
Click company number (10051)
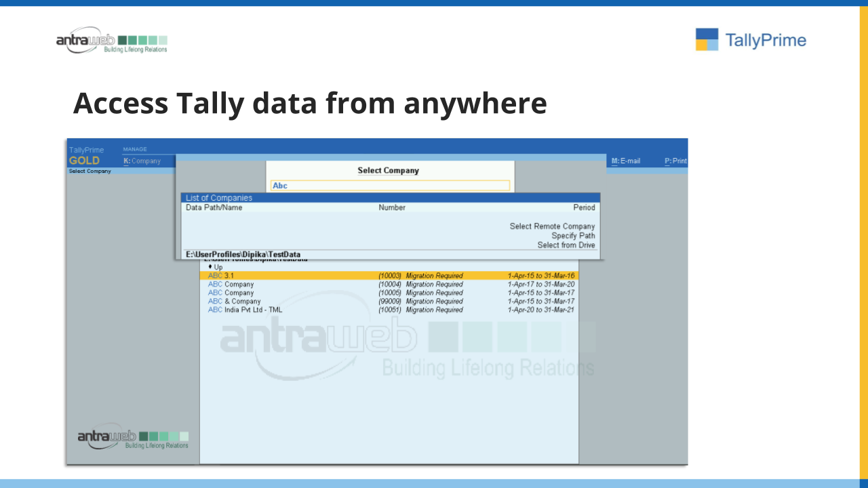(390, 310)
